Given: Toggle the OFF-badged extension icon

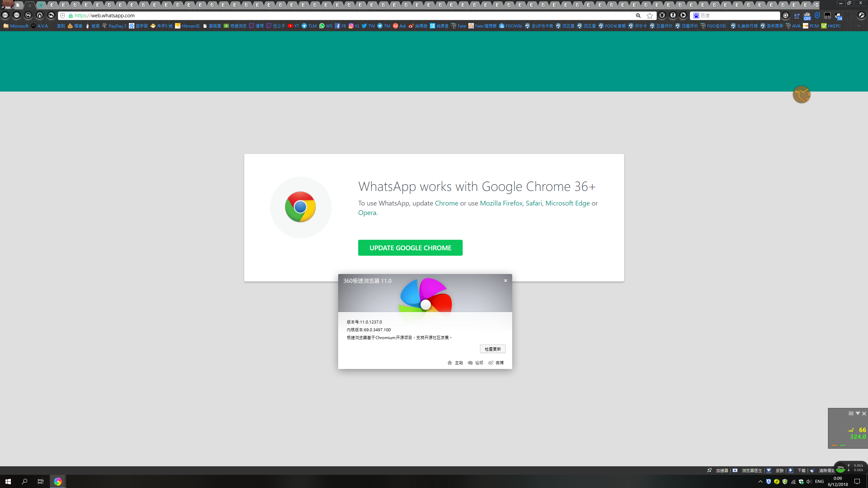Looking at the screenshot, I should point(807,16).
